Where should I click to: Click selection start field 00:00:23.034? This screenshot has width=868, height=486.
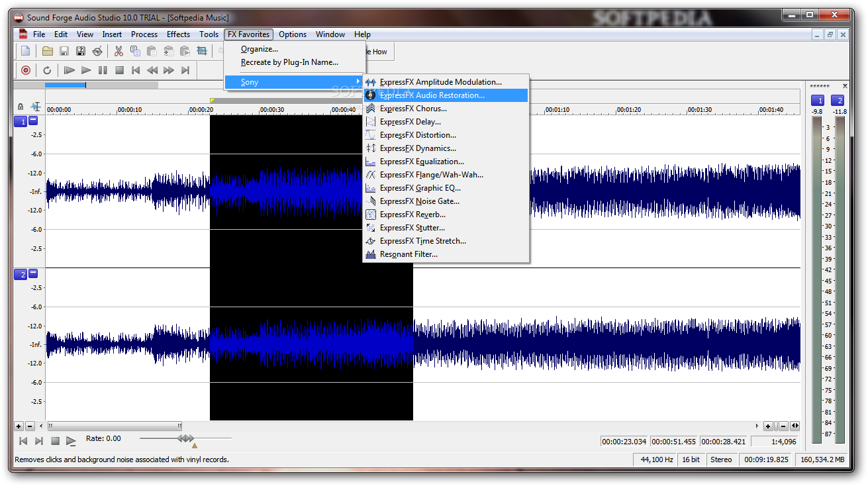624,442
